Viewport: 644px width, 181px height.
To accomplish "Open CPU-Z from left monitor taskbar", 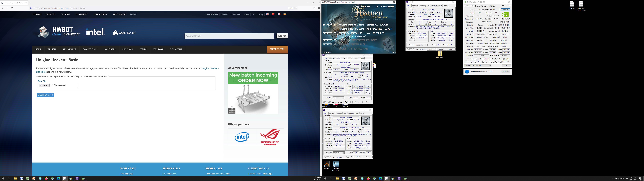I will coord(77,178).
